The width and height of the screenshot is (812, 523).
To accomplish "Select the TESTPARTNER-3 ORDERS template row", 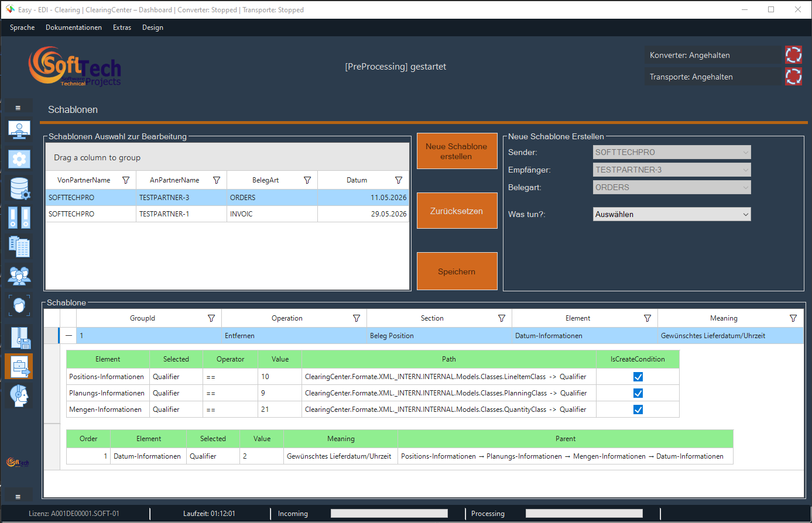I will tap(228, 198).
